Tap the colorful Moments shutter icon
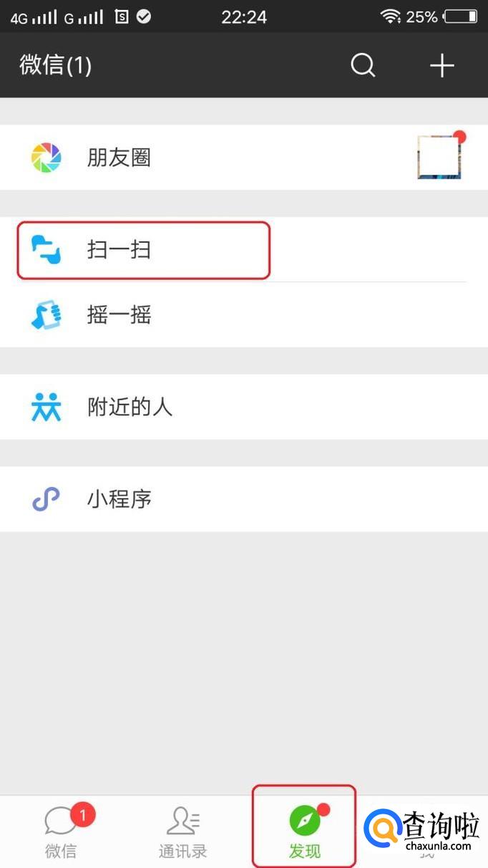This screenshot has width=488, height=868. 47,158
